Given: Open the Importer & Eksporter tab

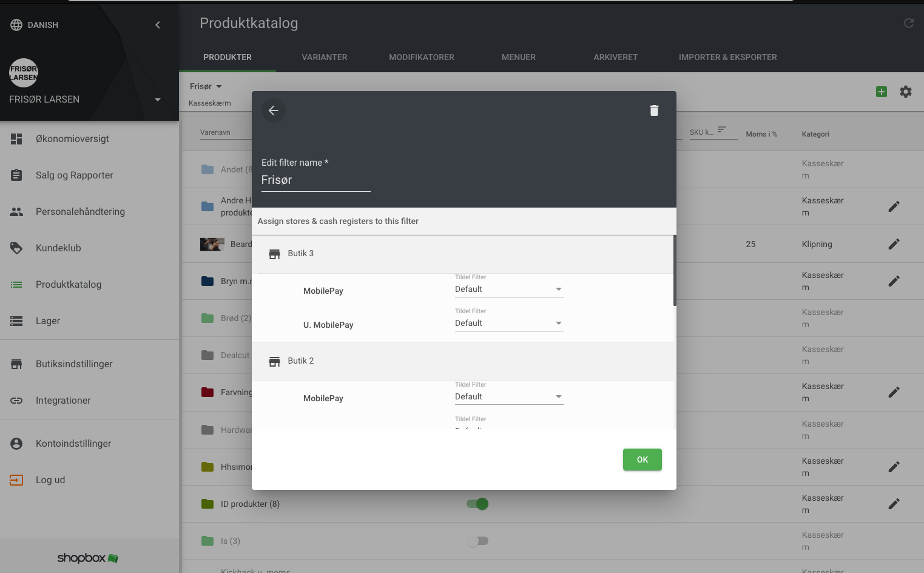Looking at the screenshot, I should (727, 57).
